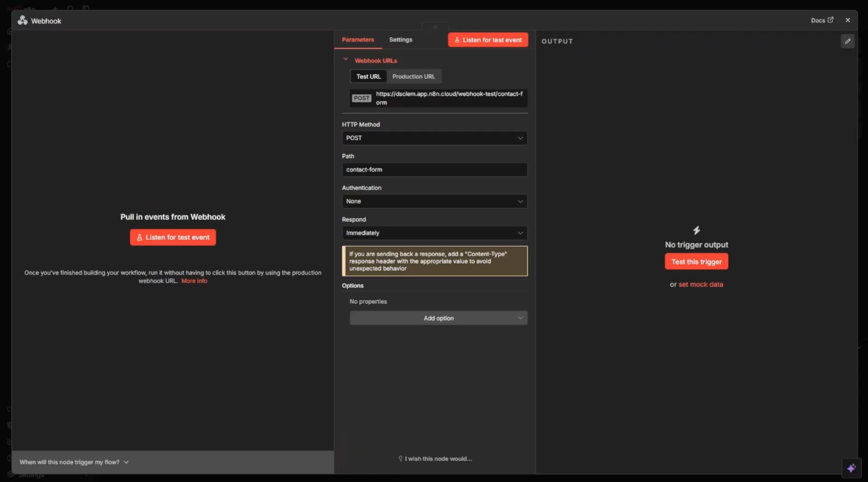Open the HTTP Method dropdown
The image size is (868, 482).
click(434, 138)
